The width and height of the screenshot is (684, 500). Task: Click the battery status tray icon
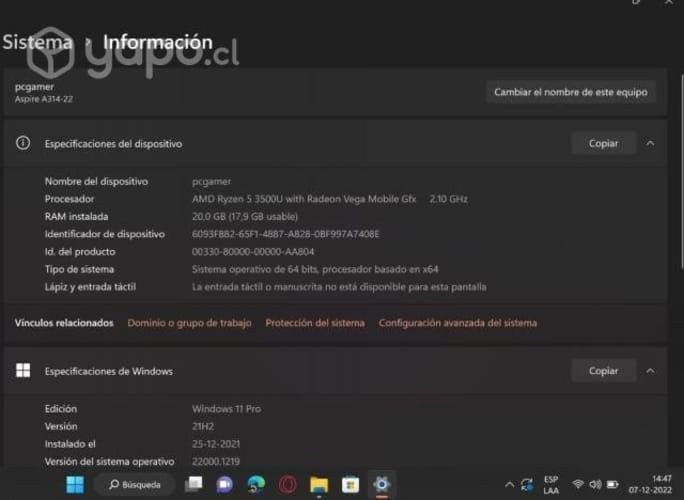[x=613, y=484]
